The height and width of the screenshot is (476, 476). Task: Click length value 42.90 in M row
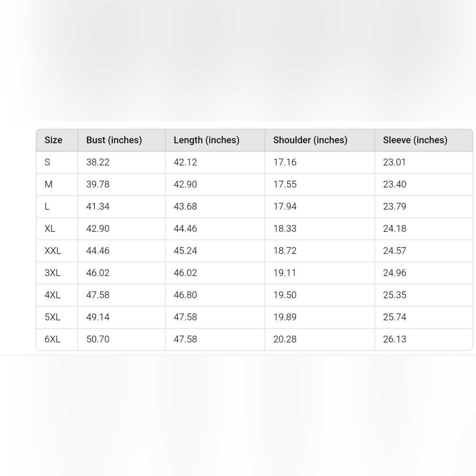(185, 184)
